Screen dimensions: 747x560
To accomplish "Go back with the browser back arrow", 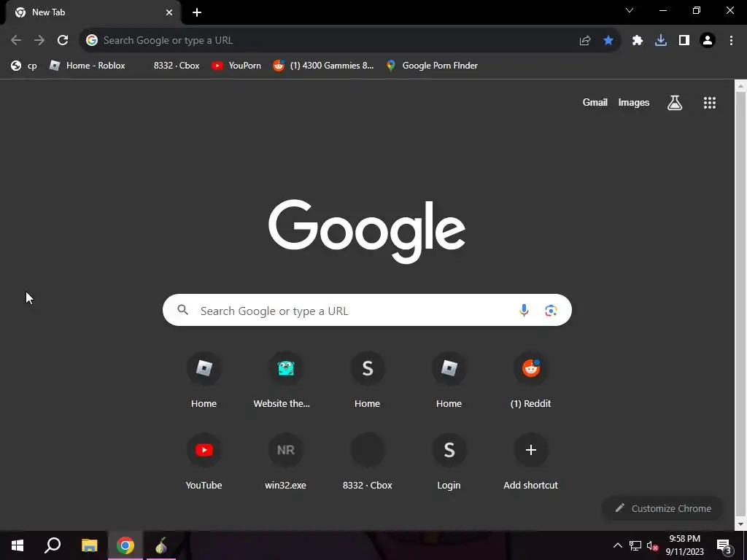I will click(x=16, y=40).
